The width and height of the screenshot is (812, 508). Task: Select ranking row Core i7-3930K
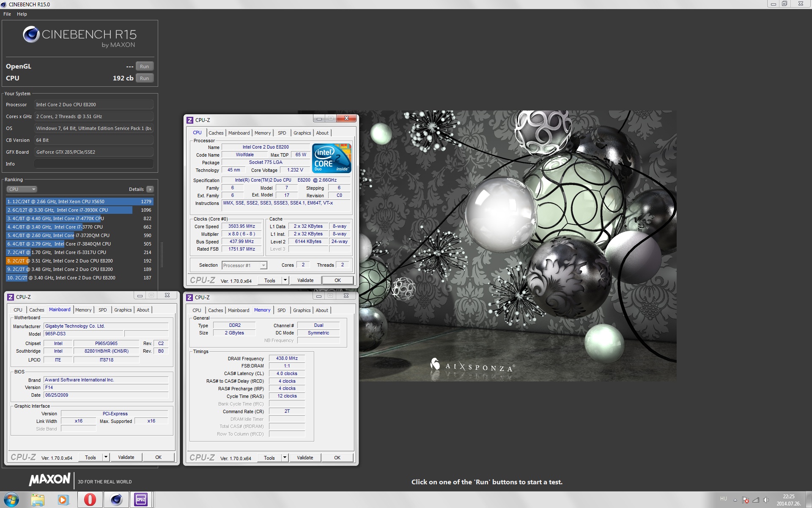(x=79, y=210)
